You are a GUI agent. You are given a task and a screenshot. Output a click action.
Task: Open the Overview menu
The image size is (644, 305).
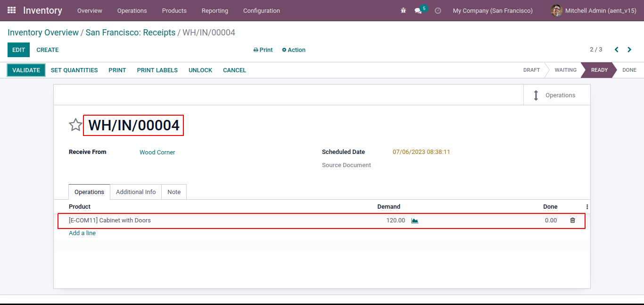[90, 10]
